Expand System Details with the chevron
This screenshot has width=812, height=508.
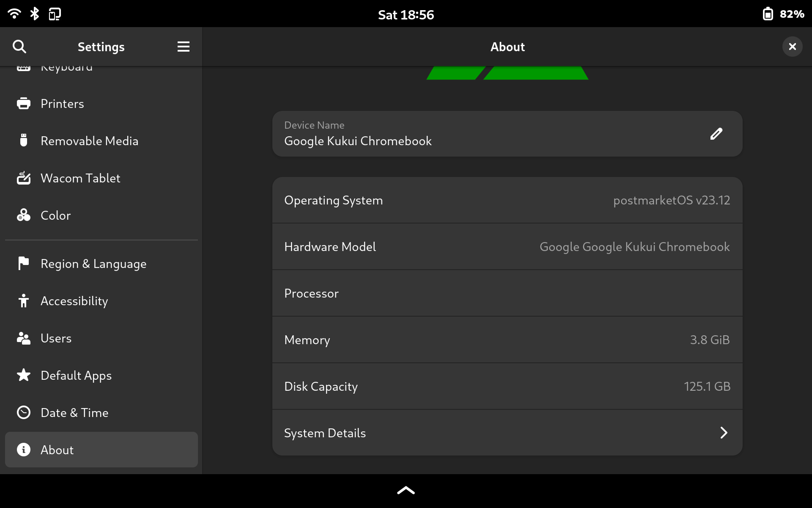point(724,433)
